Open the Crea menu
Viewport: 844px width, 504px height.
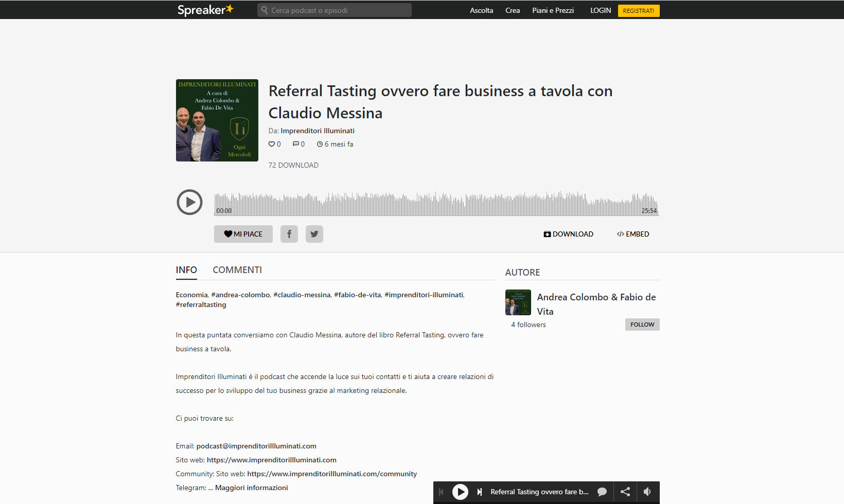(513, 10)
